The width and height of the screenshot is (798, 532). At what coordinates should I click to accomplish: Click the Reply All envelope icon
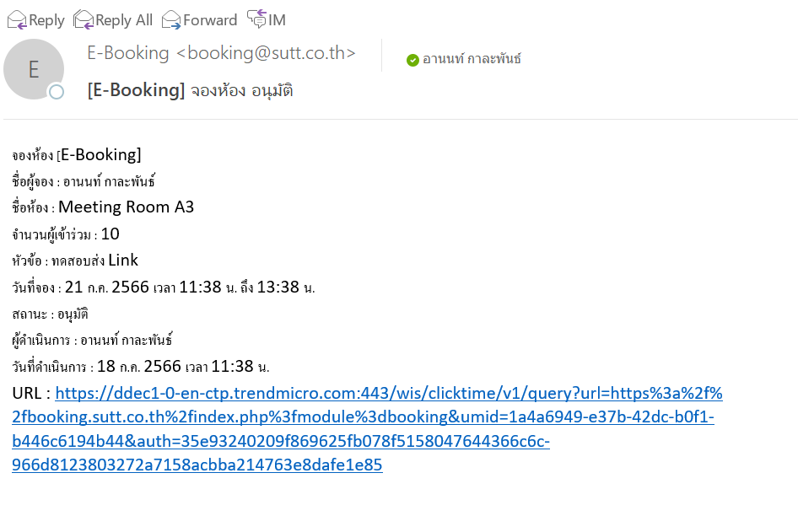(83, 20)
